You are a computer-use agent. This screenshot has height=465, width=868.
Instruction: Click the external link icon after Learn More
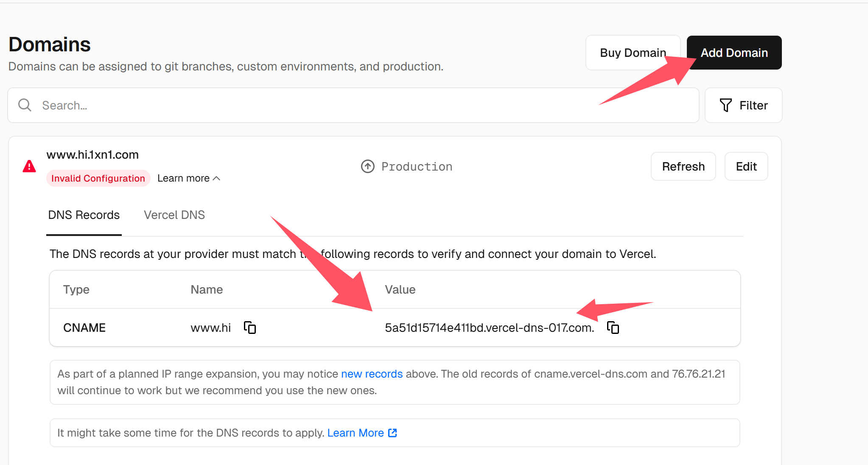pos(392,433)
